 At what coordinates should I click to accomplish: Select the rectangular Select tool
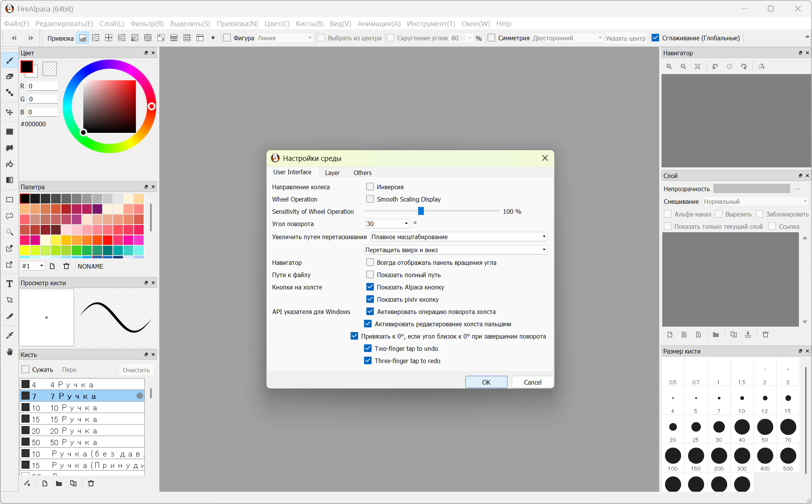pos(10,200)
